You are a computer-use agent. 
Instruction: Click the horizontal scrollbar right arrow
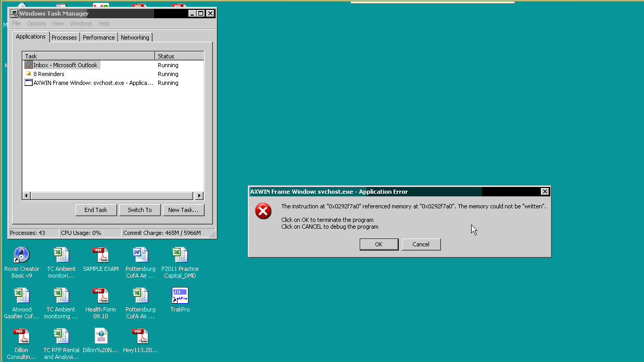199,195
